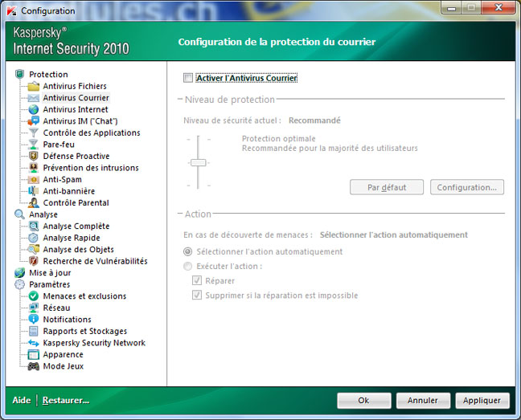Select Kaspersky Security Network entry

(x=94, y=343)
